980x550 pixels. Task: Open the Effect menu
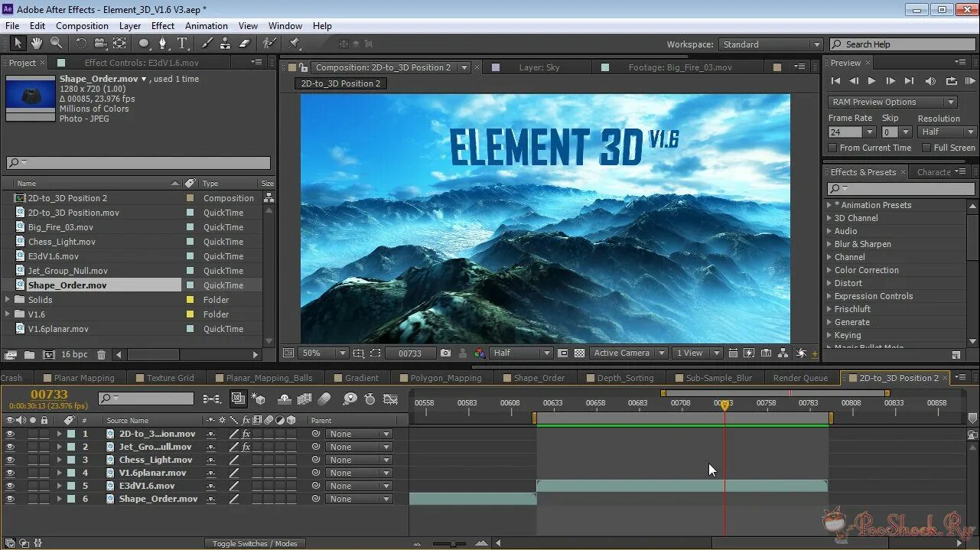click(162, 25)
